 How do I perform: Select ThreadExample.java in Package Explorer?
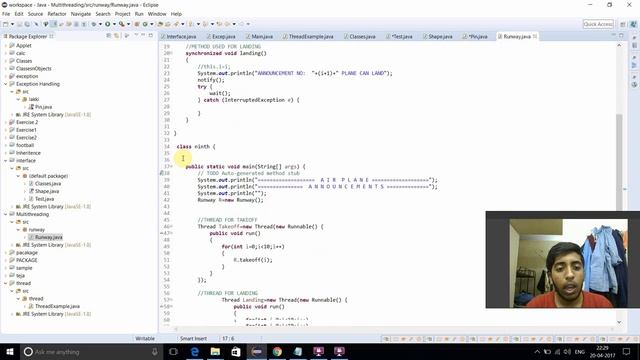[57, 306]
